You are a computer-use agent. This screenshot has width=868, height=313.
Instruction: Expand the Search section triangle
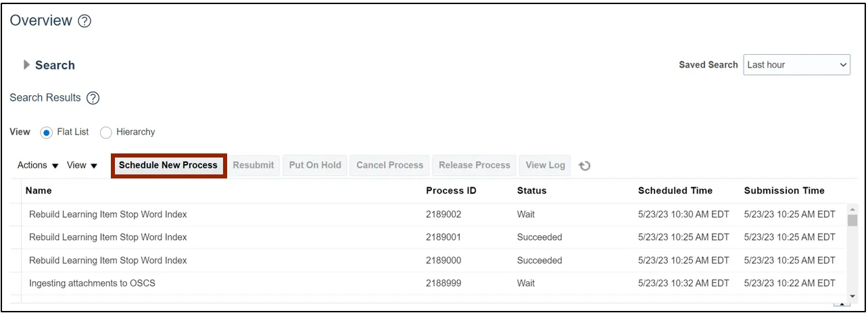(x=27, y=65)
